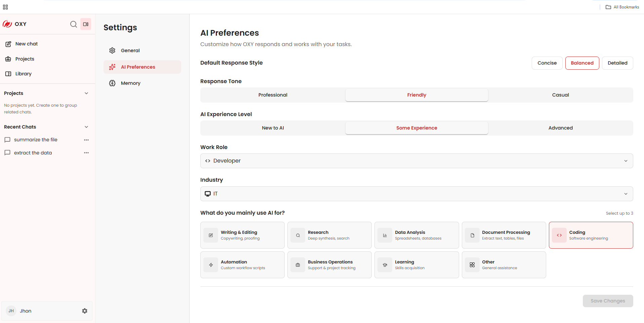
Task: Open options for 'extract the data' chat
Action: pos(86,153)
